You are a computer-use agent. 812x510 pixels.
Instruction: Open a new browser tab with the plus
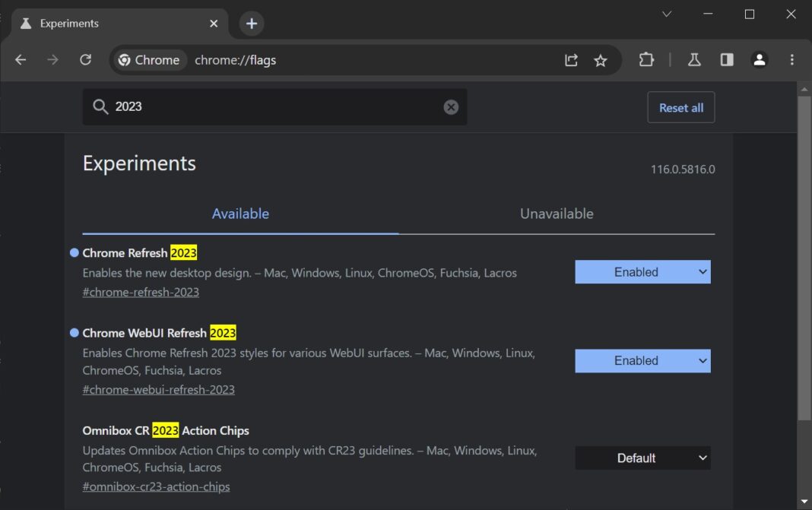[x=251, y=24]
